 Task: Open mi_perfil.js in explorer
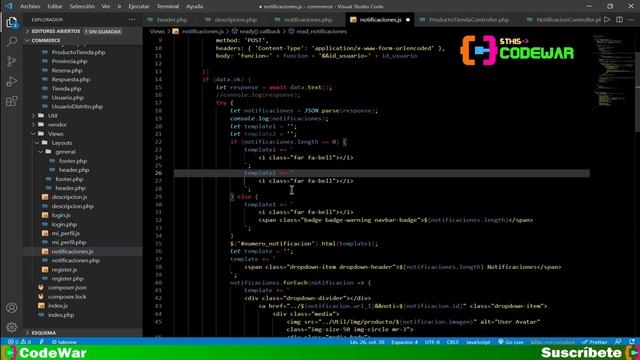[x=66, y=233]
